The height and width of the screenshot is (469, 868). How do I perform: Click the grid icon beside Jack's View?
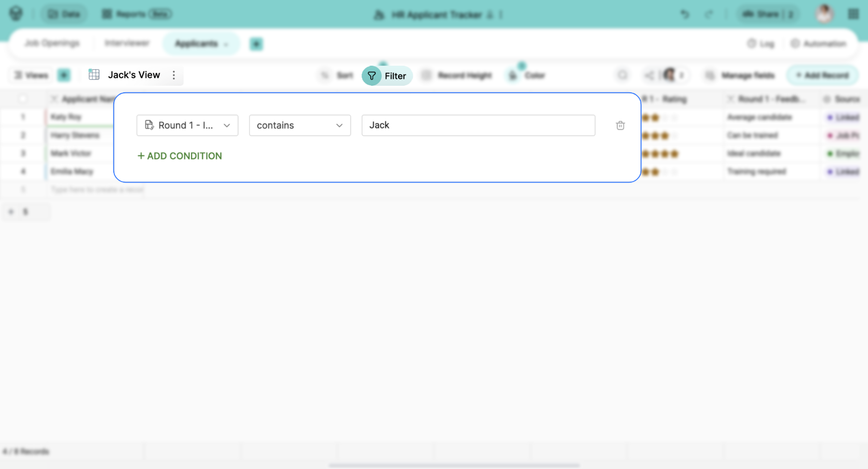click(94, 75)
